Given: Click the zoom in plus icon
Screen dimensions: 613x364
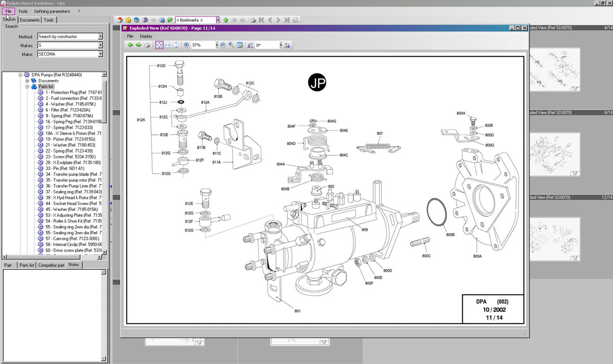Looking at the screenshot, I should (x=186, y=45).
